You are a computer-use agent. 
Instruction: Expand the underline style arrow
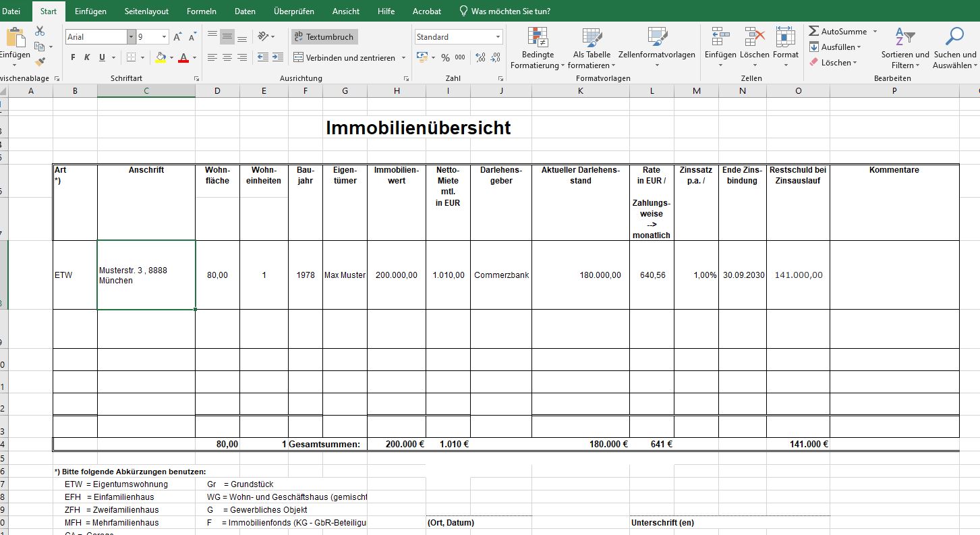click(x=113, y=58)
